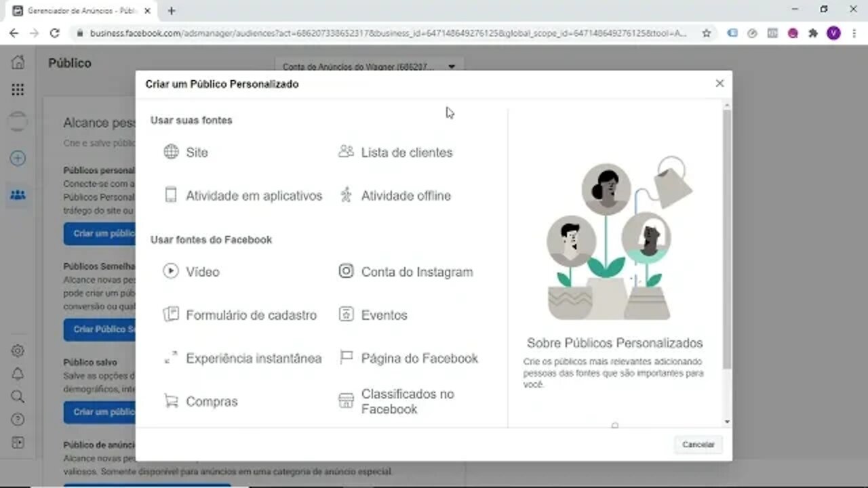Click the account picture circle in sidebar
Viewport: 868px width, 488px height.
(18, 122)
